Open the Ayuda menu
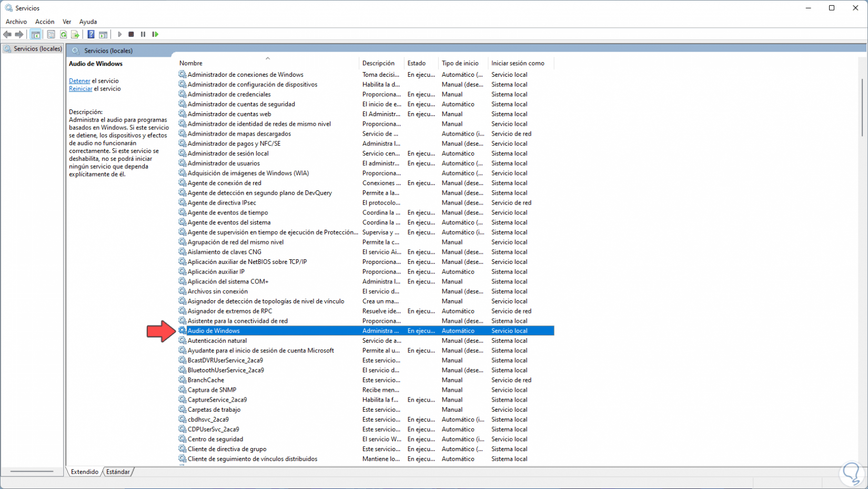The width and height of the screenshot is (868, 489). tap(88, 22)
